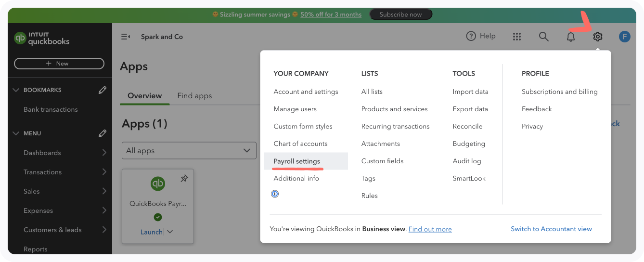Screen dimensions: 644x262
Task: Select Manage users
Action: (295, 109)
